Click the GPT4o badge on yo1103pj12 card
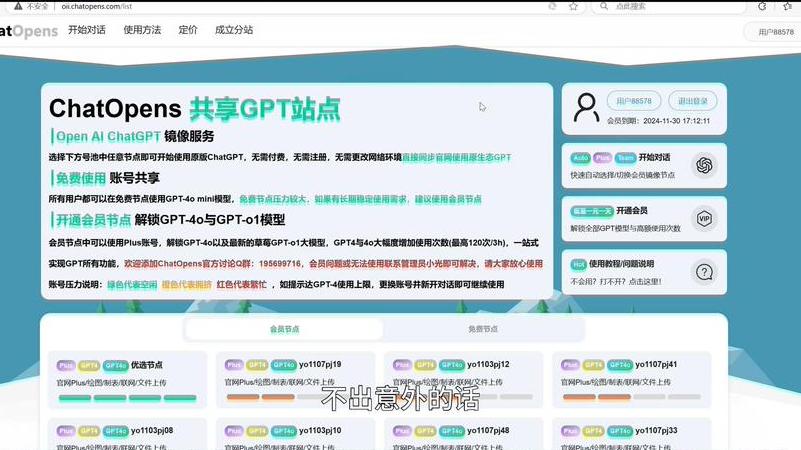The height and width of the screenshot is (450, 801). click(452, 365)
